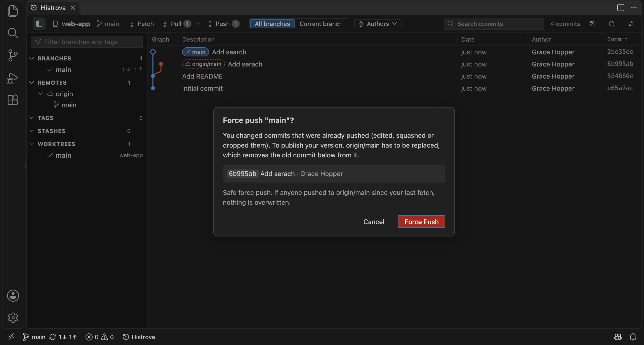This screenshot has width=644, height=345.
Task: Click the history/undo icon next to commits count
Action: pos(593,24)
